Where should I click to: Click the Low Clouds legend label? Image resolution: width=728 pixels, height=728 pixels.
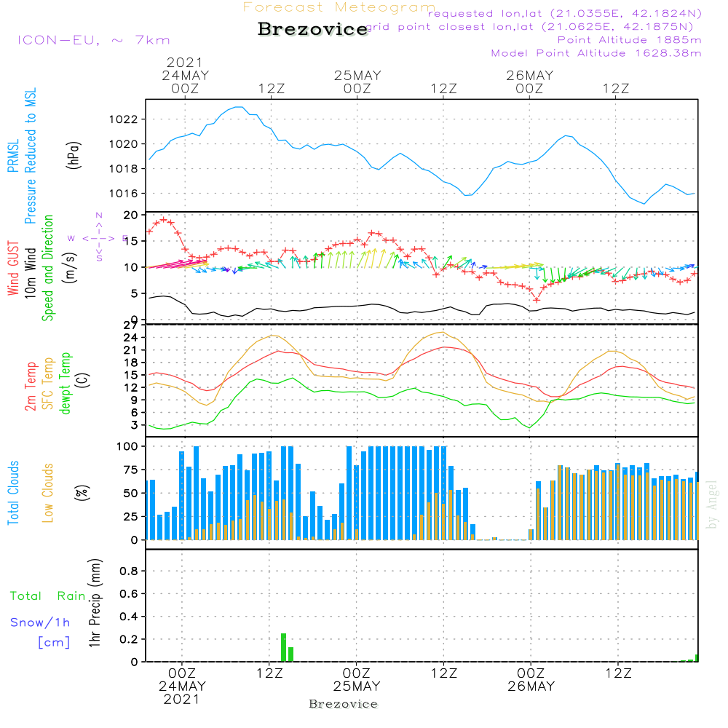pyautogui.click(x=48, y=493)
